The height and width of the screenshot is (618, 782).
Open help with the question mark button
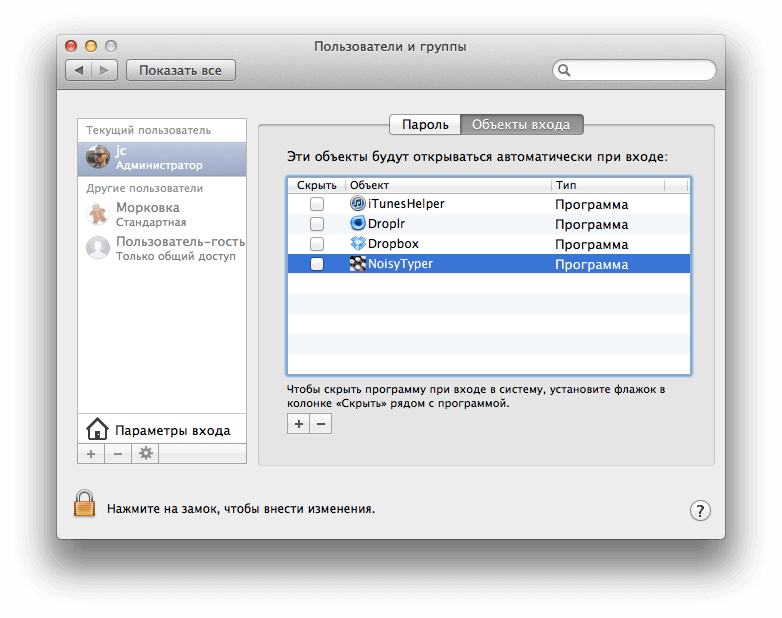[x=700, y=510]
